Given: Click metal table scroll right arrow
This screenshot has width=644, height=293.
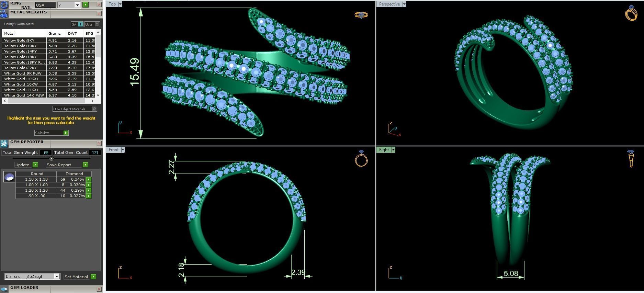Looking at the screenshot, I should (x=92, y=101).
